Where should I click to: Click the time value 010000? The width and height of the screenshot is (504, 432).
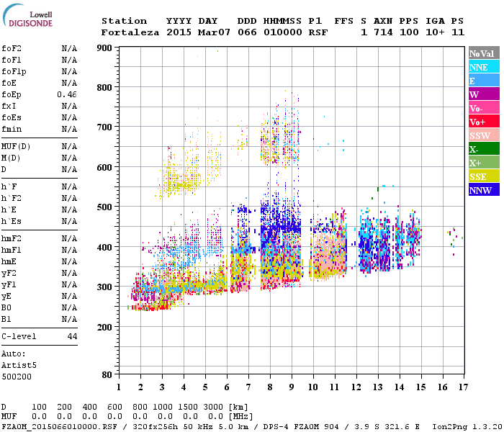coord(283,32)
